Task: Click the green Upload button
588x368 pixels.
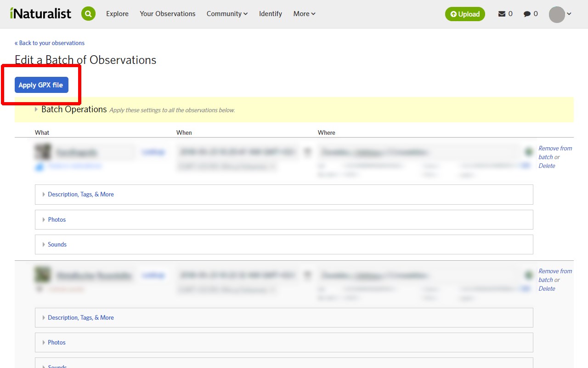Action: 465,14
